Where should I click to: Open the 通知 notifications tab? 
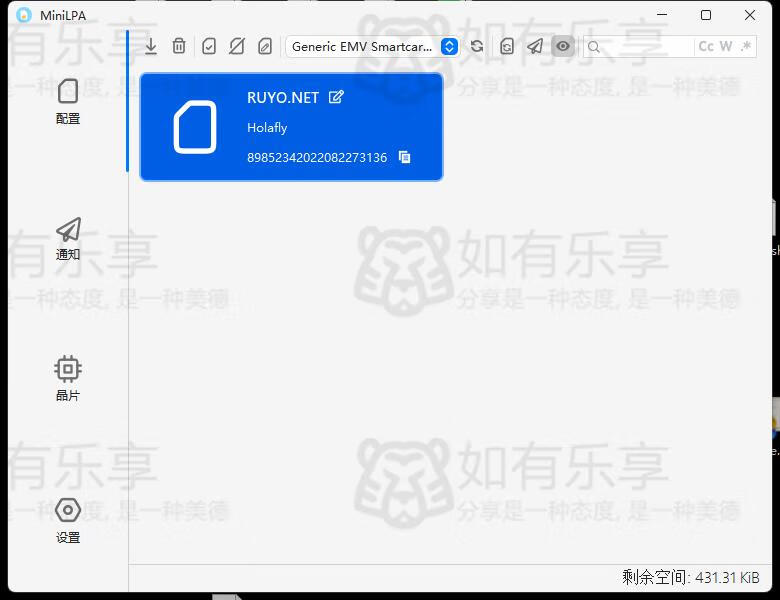point(68,239)
